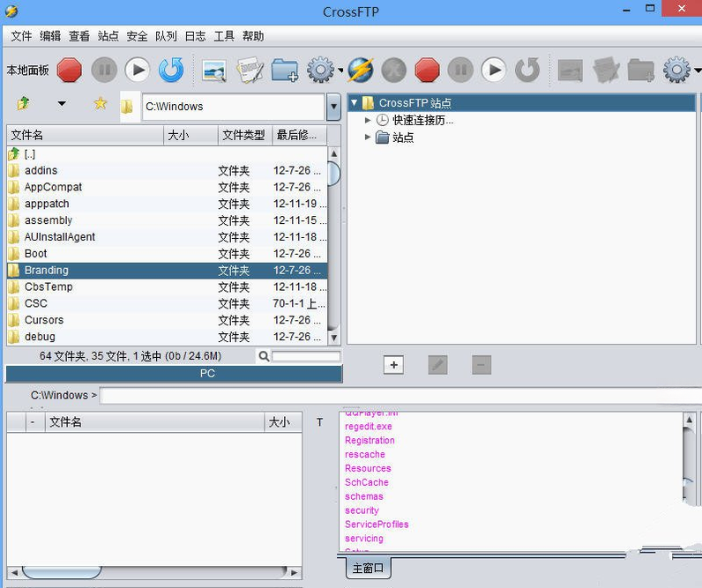Image resolution: width=702 pixels, height=588 pixels.
Task: Open the 日志 menu
Action: coord(195,36)
